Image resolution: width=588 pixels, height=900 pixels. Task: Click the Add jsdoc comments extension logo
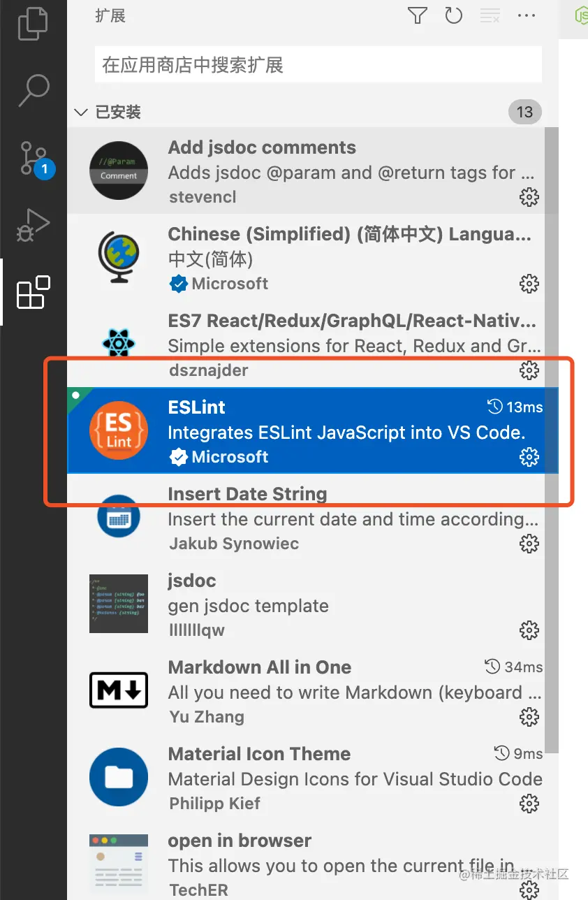[x=119, y=170]
